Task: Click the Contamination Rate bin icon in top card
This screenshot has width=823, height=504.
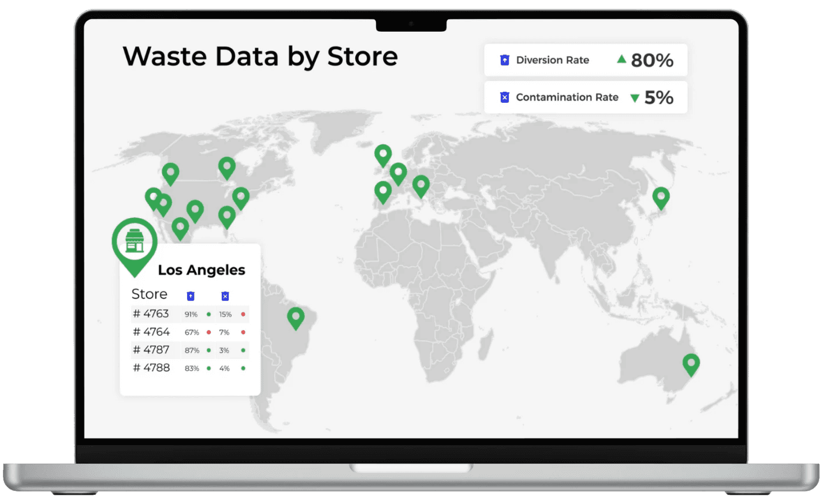Action: pos(505,97)
